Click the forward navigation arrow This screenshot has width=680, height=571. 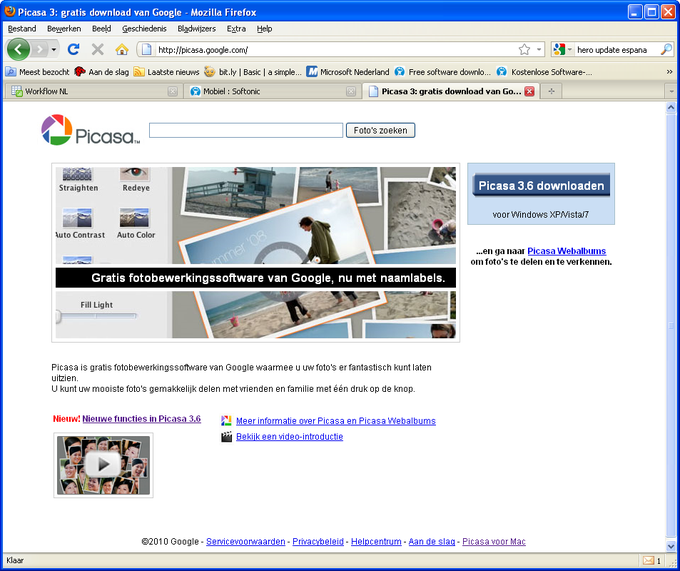pos(39,49)
